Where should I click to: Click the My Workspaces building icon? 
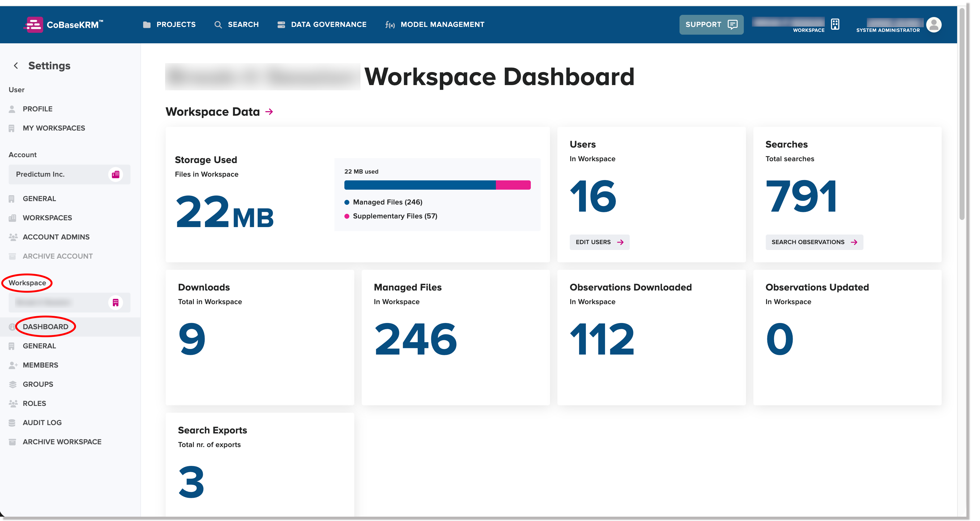[12, 128]
